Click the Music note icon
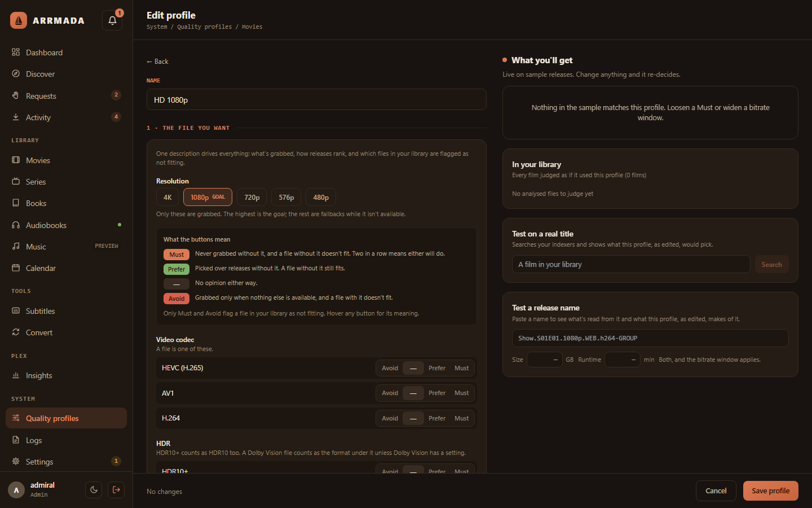Image resolution: width=812 pixels, height=508 pixels. 16,246
